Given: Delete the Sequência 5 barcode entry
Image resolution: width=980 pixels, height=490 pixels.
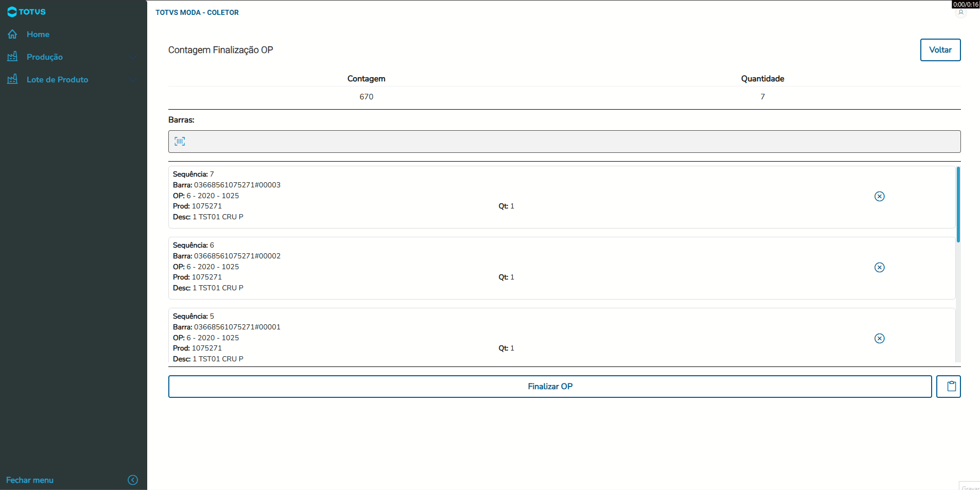Looking at the screenshot, I should tap(880, 338).
